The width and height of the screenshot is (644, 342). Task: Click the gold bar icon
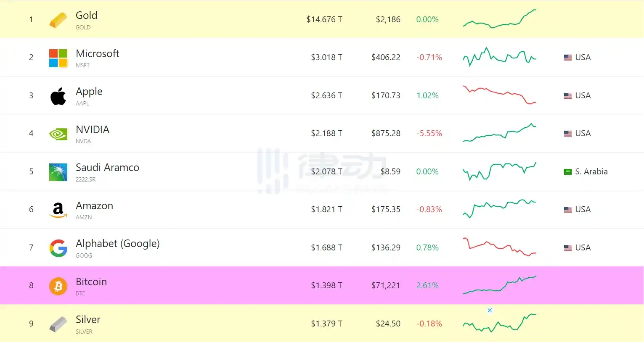click(x=58, y=20)
